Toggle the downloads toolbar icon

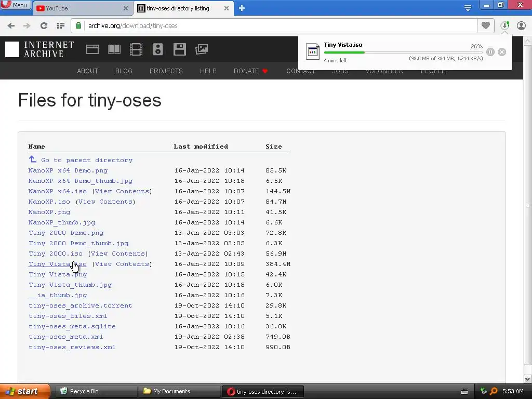pyautogui.click(x=505, y=25)
